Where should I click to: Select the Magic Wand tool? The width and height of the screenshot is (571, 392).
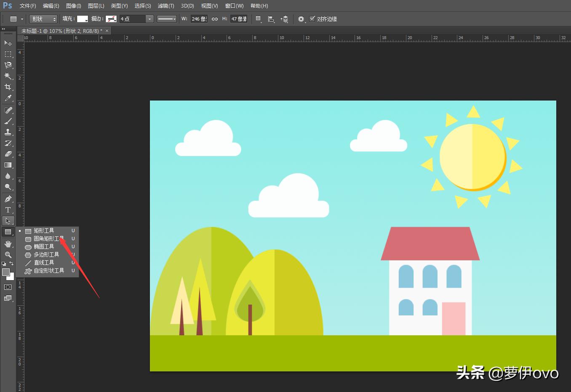tap(8, 76)
